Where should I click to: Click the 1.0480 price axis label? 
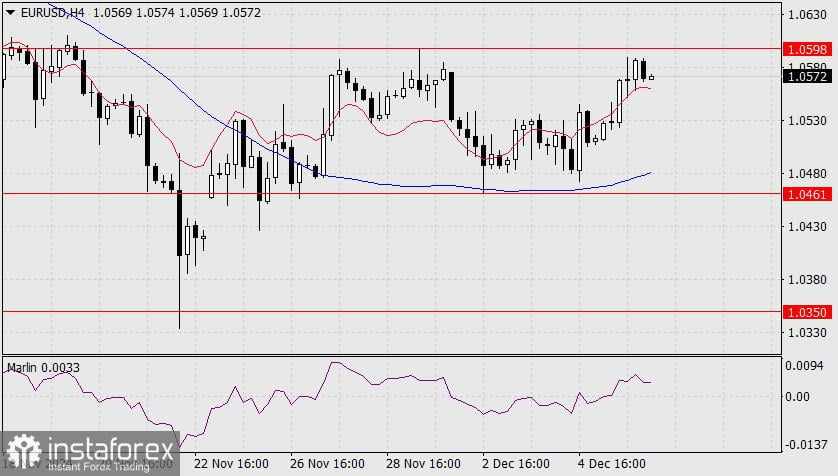807,174
